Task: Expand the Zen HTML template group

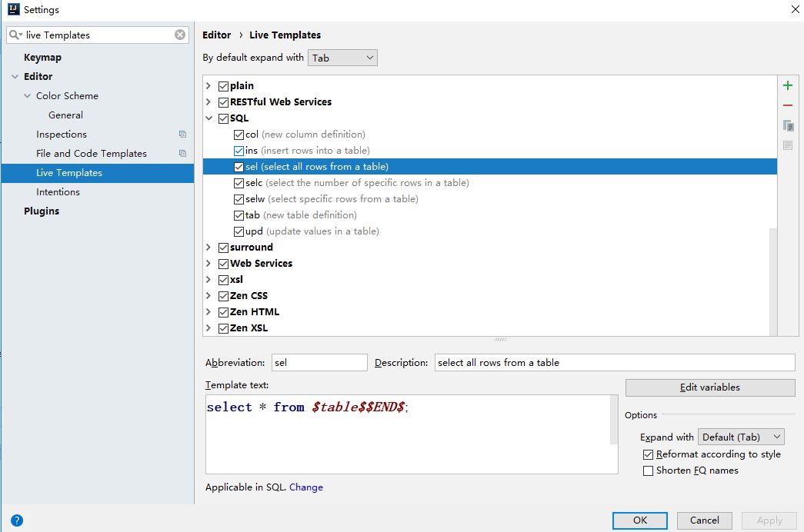Action: coord(209,312)
